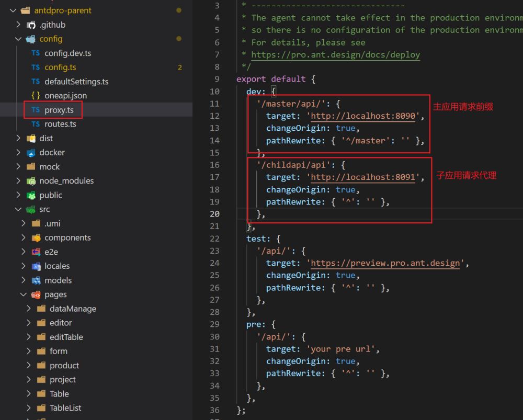Click the src folder icon

pos(31,210)
